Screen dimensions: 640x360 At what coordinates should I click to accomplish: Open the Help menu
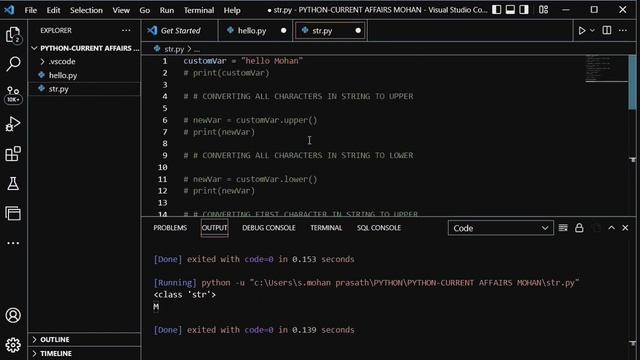[x=232, y=10]
